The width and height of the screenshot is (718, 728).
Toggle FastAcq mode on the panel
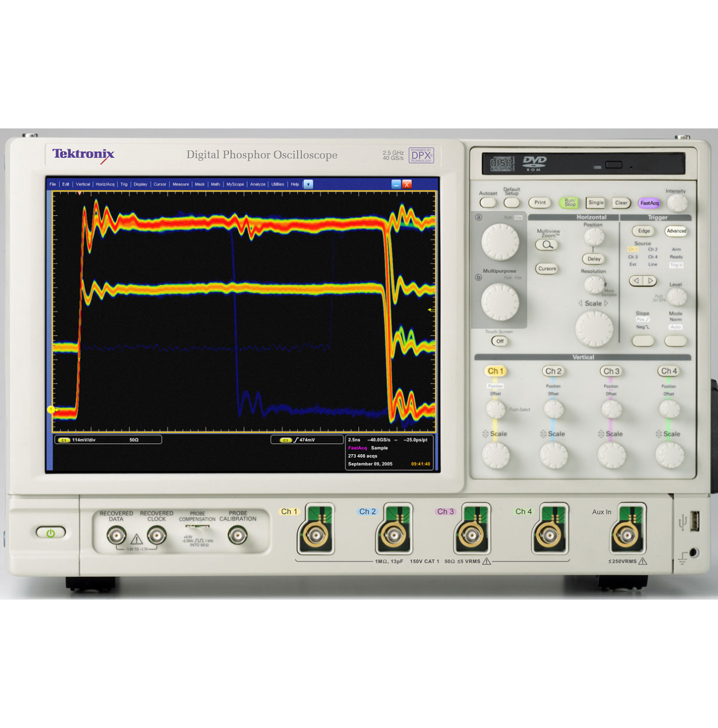(649, 203)
